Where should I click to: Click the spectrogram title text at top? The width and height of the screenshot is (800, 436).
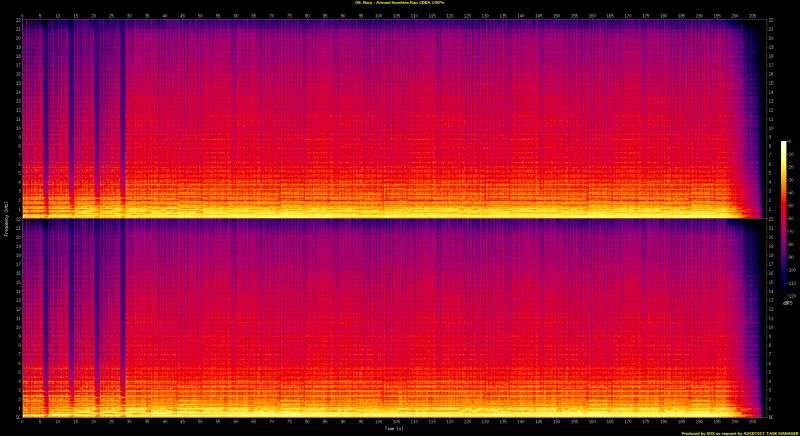[x=399, y=4]
